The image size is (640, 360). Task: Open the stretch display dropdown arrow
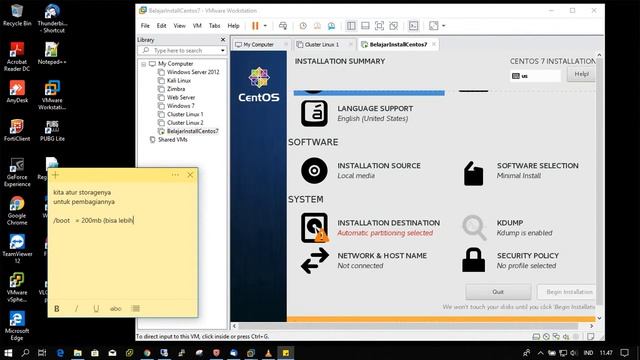[444, 26]
